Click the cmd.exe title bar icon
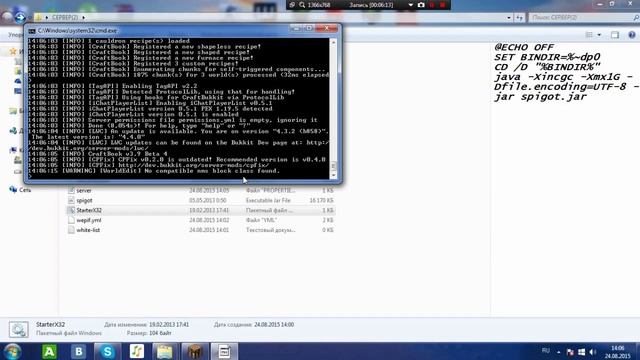This screenshot has height=360, width=640. click(x=32, y=31)
